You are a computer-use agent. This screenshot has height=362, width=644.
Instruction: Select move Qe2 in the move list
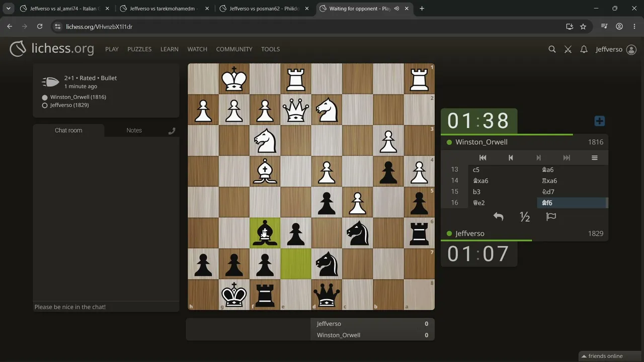(503, 203)
